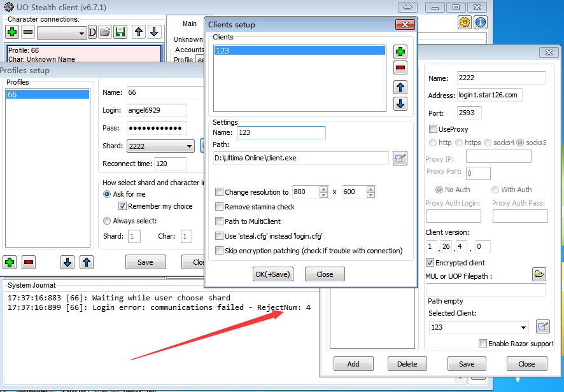The height and width of the screenshot is (392, 564).
Task: Click the red minus in Profiles setup
Action: [x=29, y=262]
